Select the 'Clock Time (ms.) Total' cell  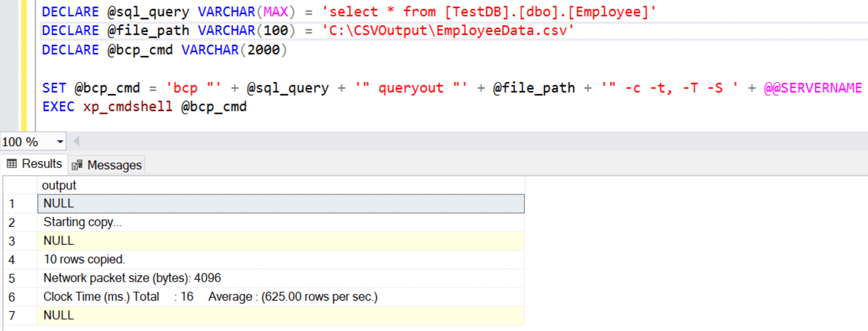pos(281,297)
